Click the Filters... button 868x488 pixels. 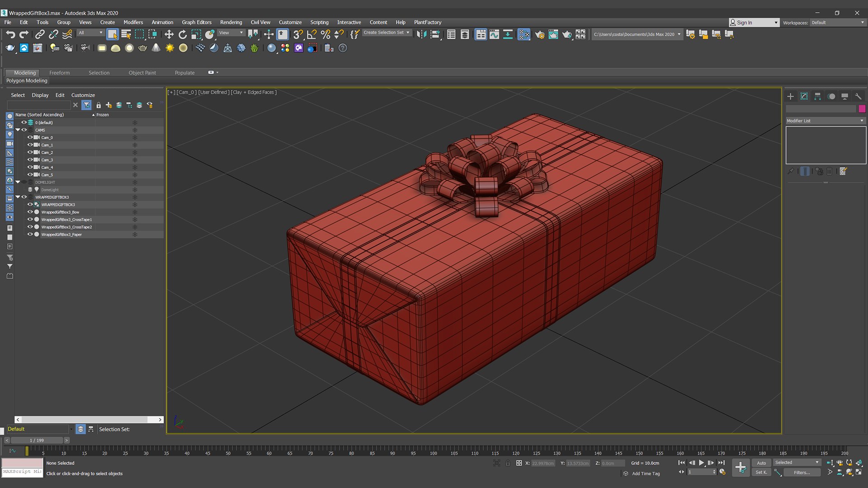tap(802, 473)
